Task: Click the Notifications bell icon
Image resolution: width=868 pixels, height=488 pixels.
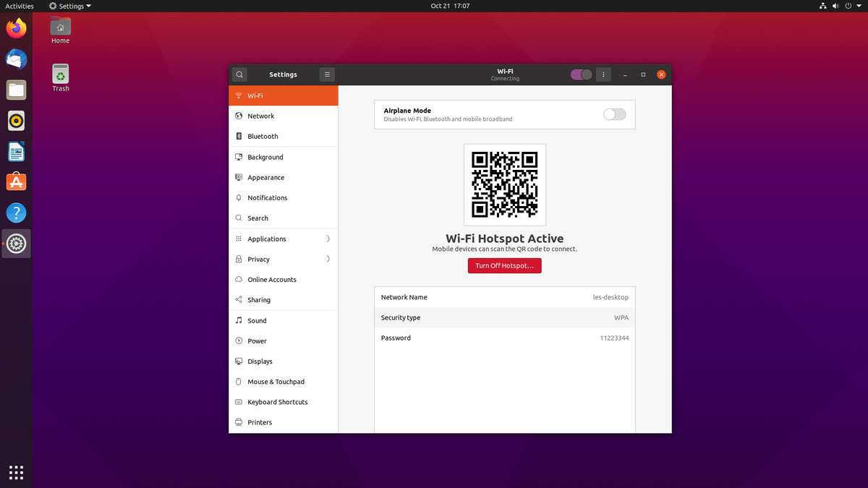Action: point(239,197)
